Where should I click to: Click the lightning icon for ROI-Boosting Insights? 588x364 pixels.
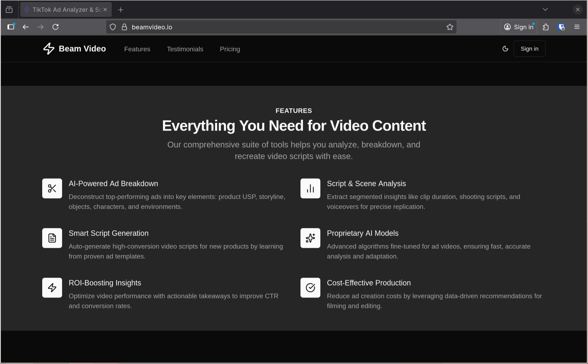pos(52,288)
